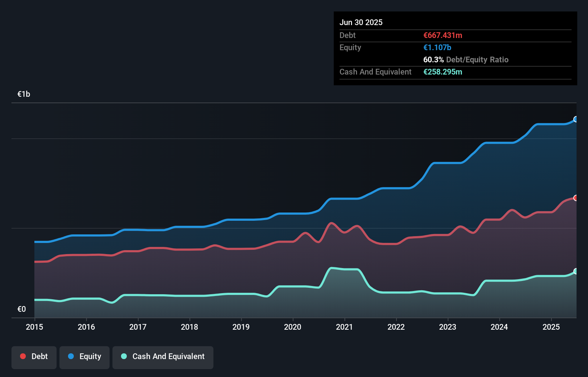The image size is (588, 377).
Task: Click the 2015 x-axis label
Action: pos(34,327)
